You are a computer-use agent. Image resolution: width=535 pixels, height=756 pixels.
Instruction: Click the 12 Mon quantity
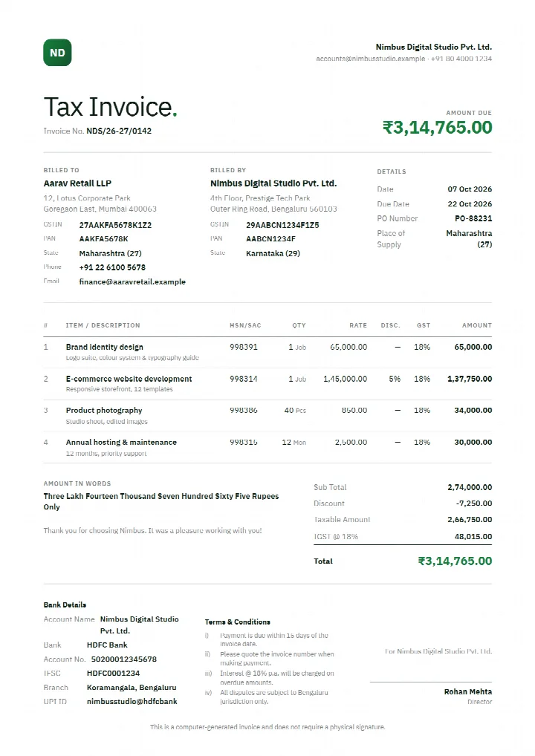click(294, 442)
